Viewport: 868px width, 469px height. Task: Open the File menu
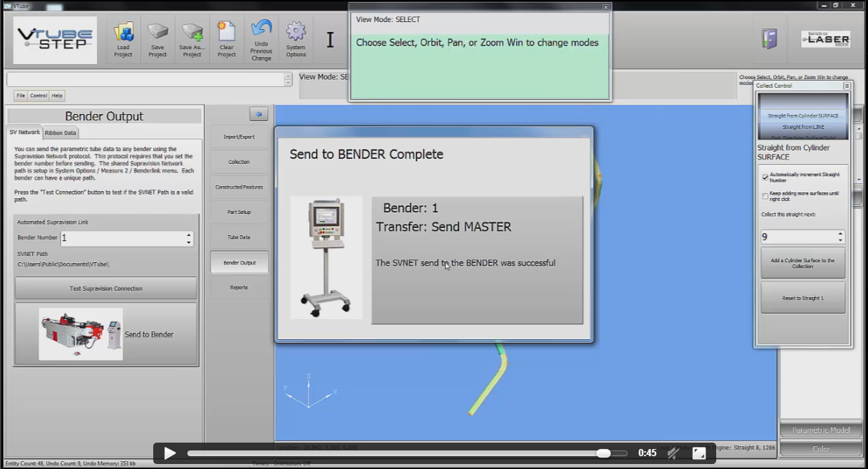(x=21, y=96)
